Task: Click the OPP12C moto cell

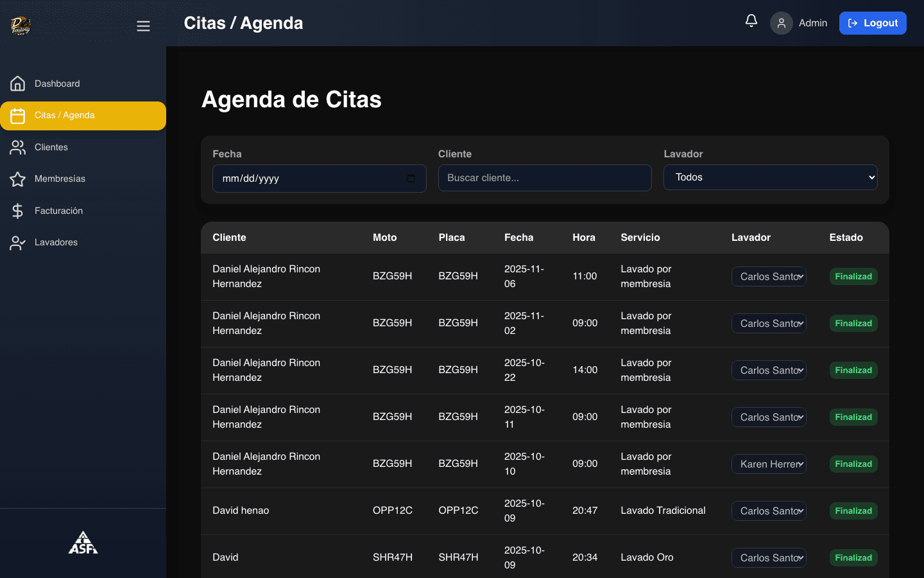Action: [393, 511]
